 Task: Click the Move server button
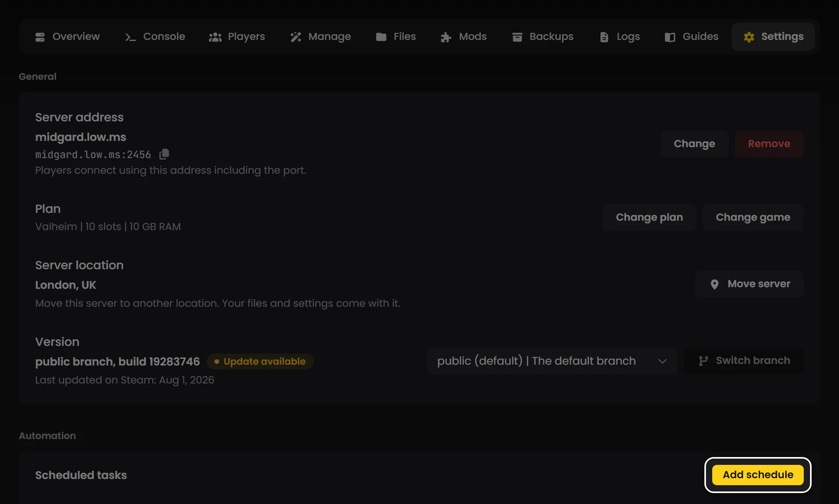pyautogui.click(x=749, y=284)
